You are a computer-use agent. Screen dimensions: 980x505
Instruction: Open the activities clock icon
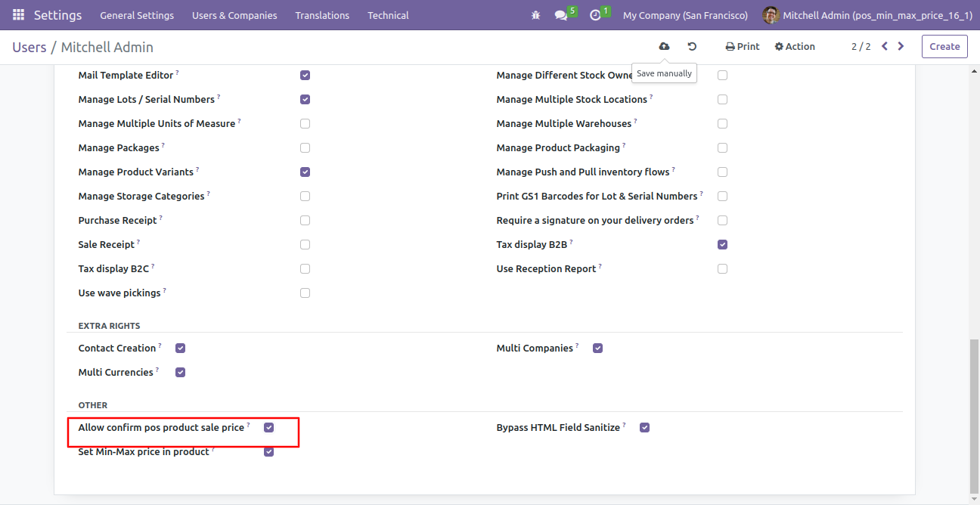pyautogui.click(x=595, y=15)
